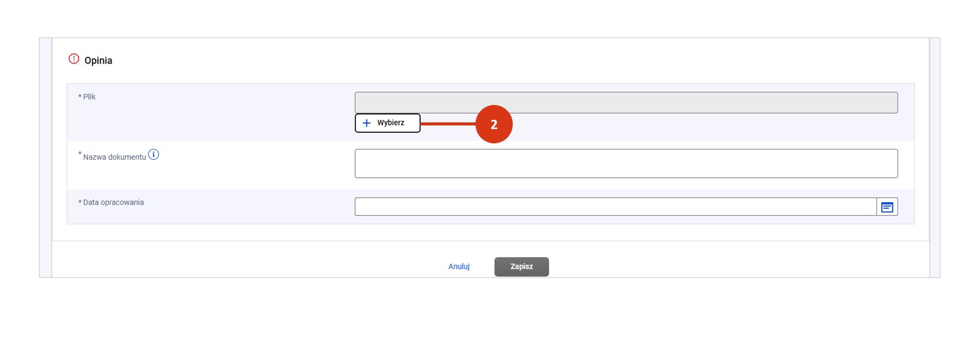
Task: Click the Plik field label
Action: coord(89,97)
